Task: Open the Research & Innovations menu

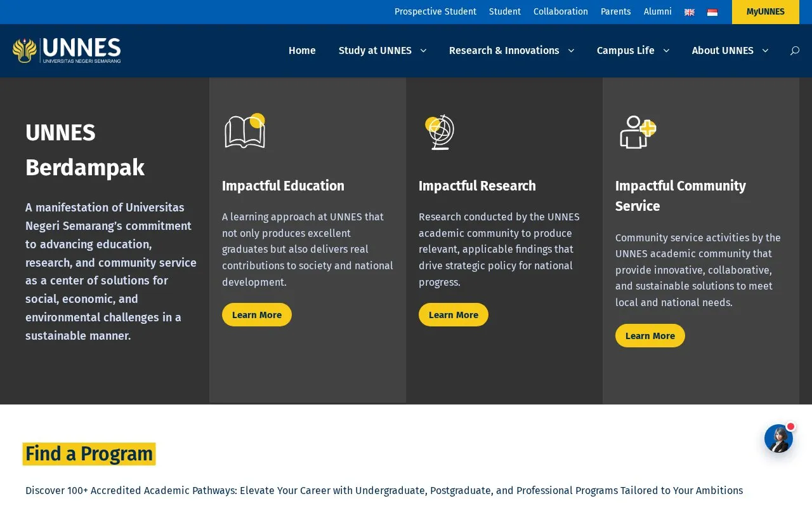Action: (504, 51)
